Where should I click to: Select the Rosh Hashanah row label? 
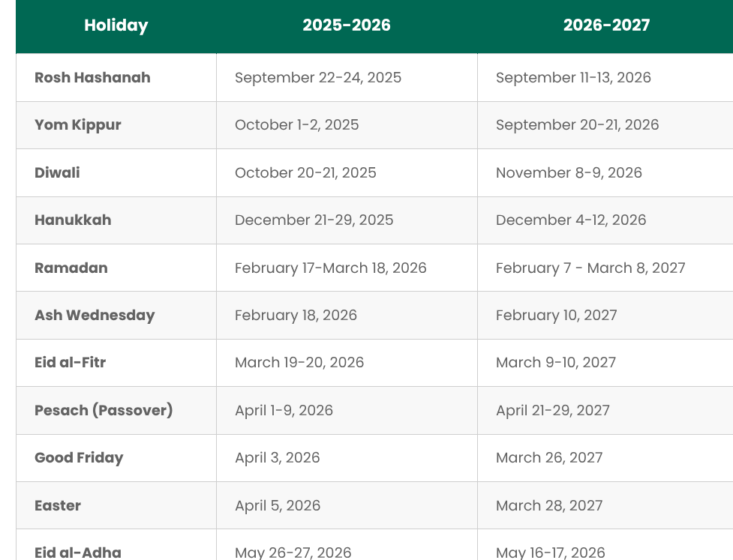click(92, 77)
